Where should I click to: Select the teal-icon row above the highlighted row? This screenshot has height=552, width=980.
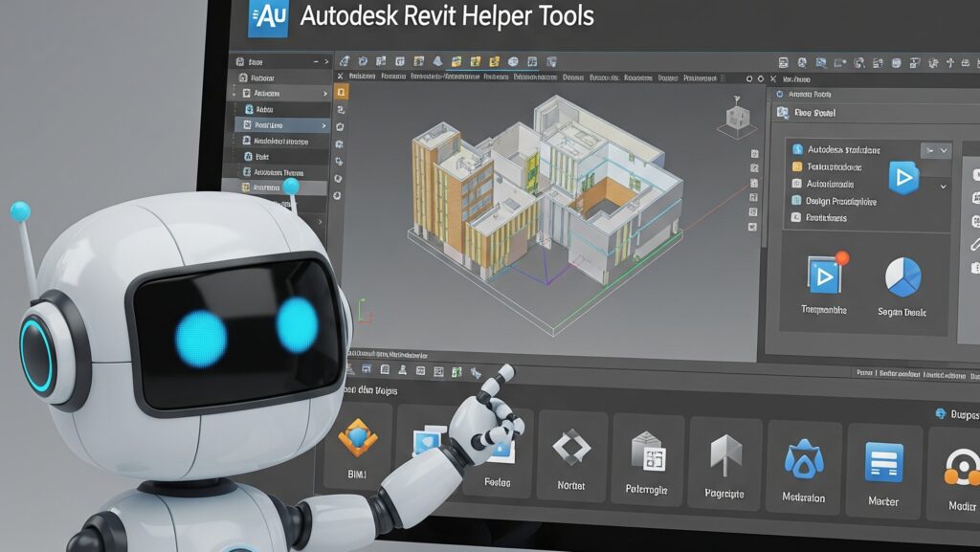click(282, 109)
